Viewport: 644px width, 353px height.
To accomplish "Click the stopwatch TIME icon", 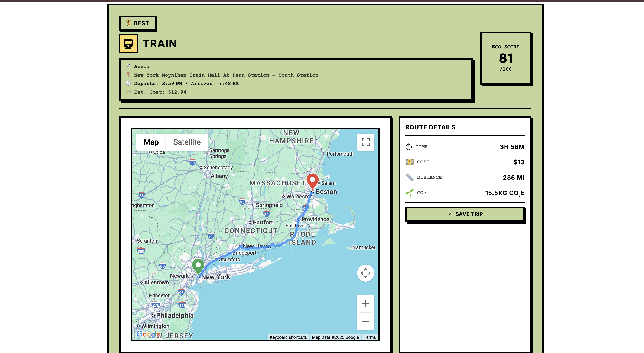I will (x=409, y=147).
